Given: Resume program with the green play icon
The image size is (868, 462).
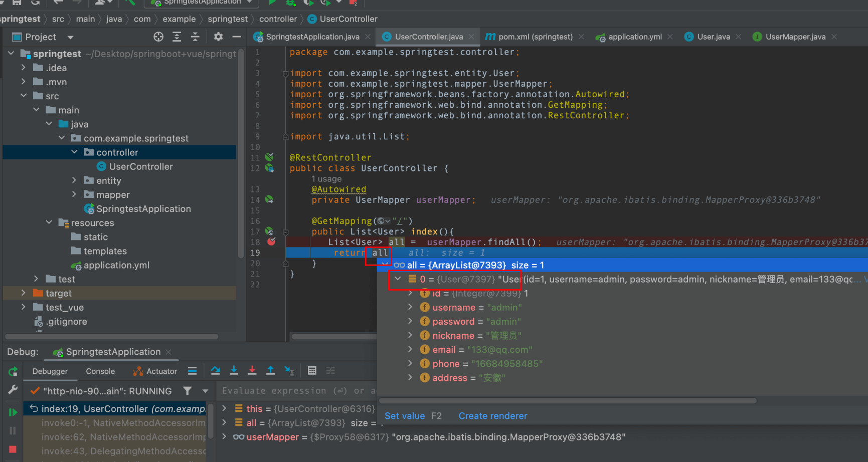Looking at the screenshot, I should [x=13, y=412].
